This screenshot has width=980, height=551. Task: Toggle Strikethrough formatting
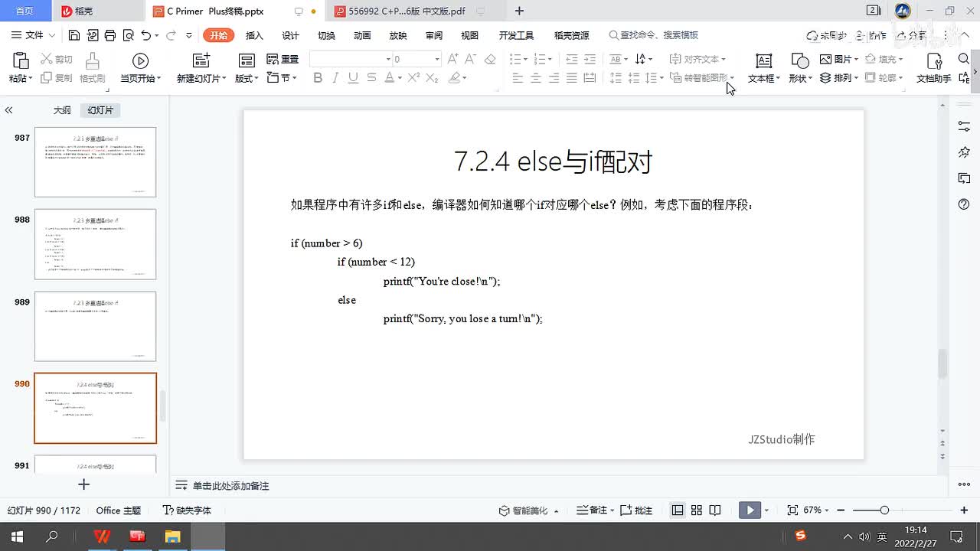[x=371, y=78]
